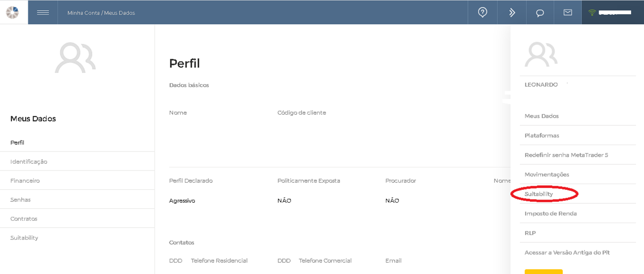Click avatar in right account panel
This screenshot has width=644, height=274.
tap(541, 55)
